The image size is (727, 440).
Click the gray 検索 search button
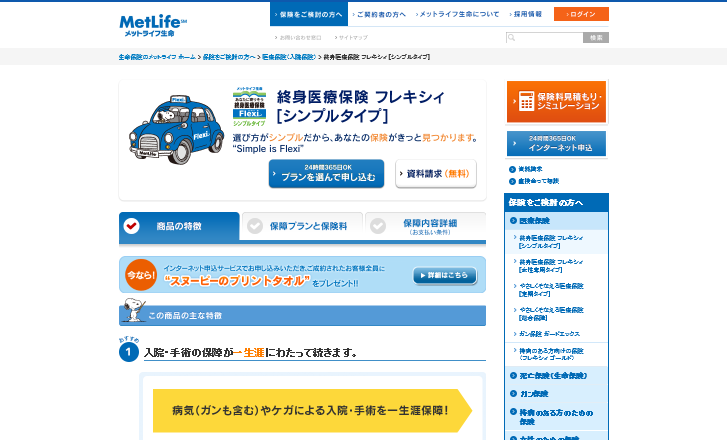596,38
